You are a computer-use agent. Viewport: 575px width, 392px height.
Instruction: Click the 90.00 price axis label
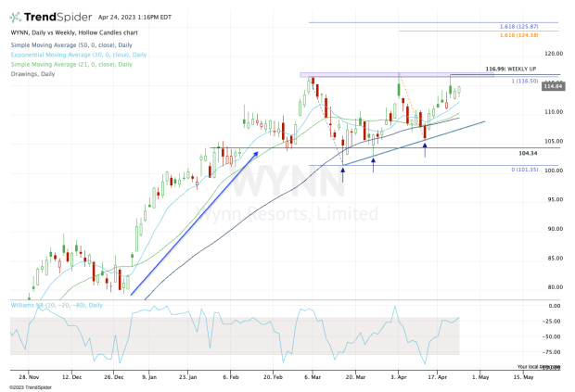click(555, 229)
